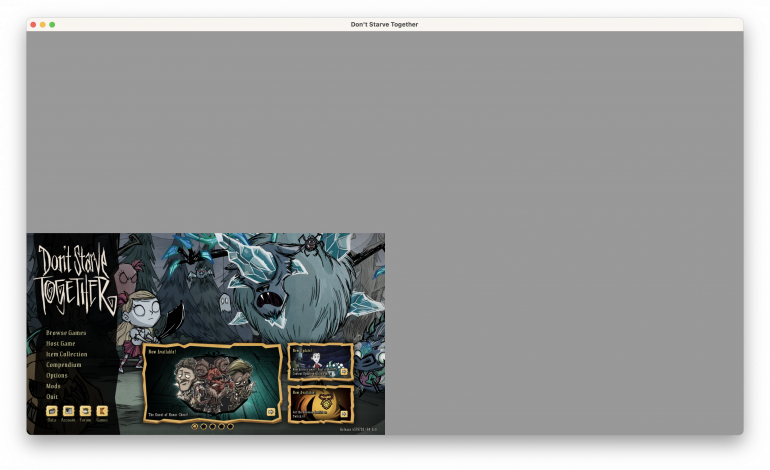The image size is (770, 470).
Task: Open Options from main menu
Action: click(x=56, y=375)
